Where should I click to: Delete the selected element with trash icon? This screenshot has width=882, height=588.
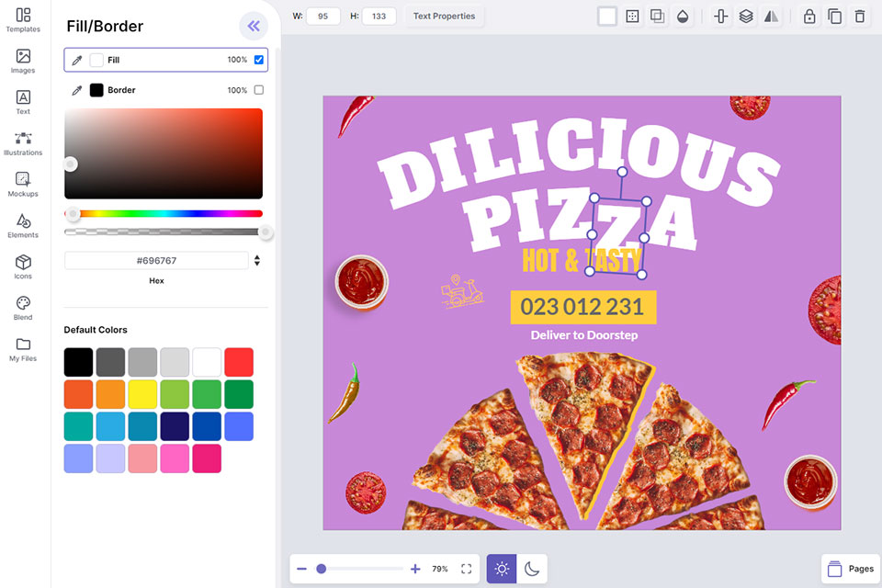pos(860,17)
